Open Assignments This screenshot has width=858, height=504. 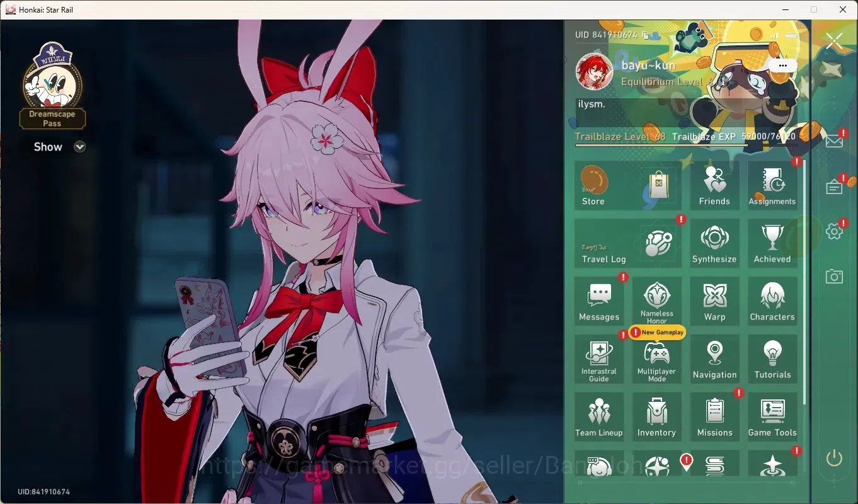(772, 185)
